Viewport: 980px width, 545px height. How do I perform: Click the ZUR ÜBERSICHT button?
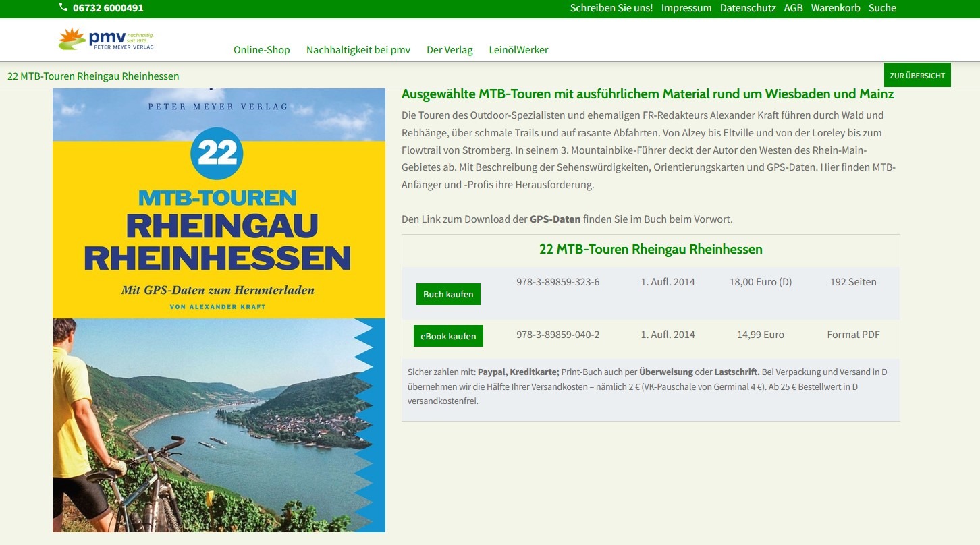click(x=917, y=76)
